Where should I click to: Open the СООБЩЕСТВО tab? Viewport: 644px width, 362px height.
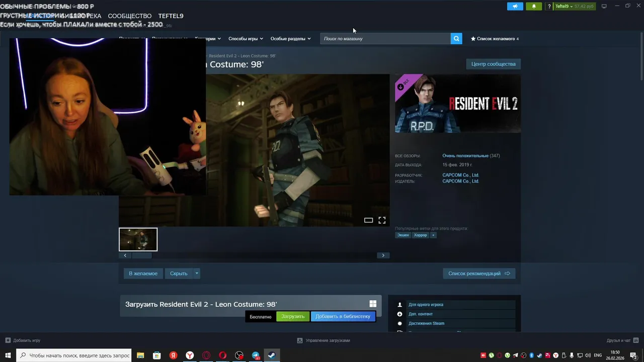coord(129,16)
